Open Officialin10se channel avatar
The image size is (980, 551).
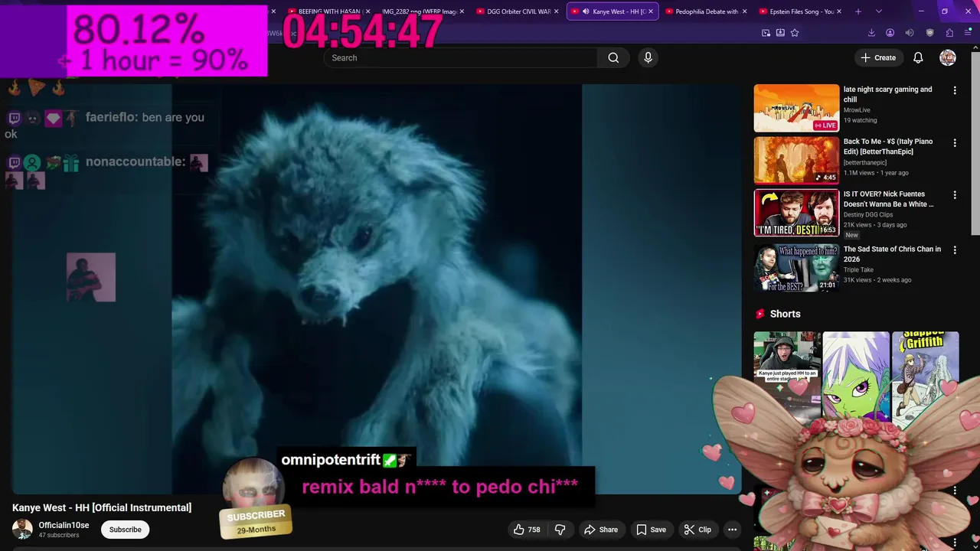pos(22,529)
